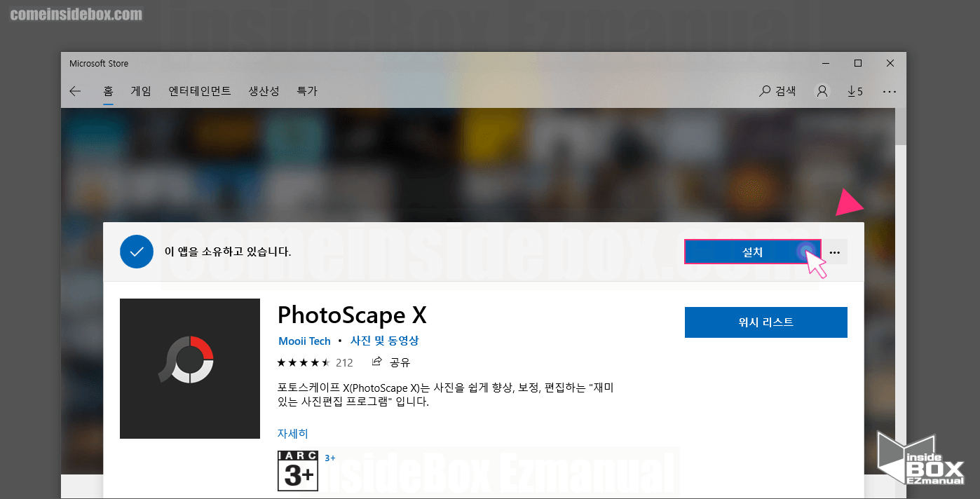This screenshot has height=499, width=980.
Task: Switch to the 게임 tab
Action: point(141,91)
